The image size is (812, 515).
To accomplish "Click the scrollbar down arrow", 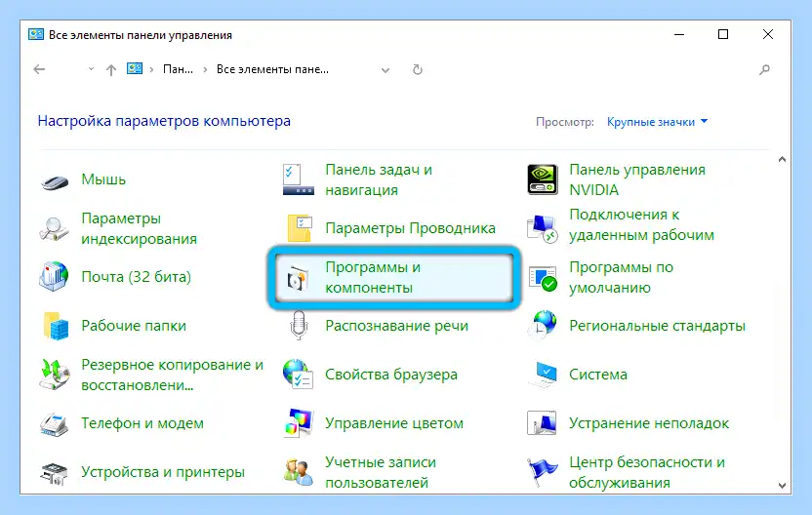I will click(782, 486).
